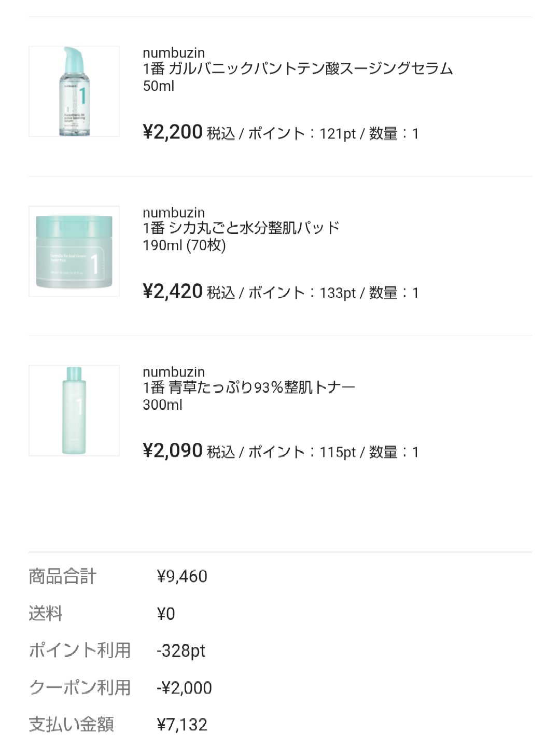Viewport: 560px width, 747px height.
Task: Click the クーポン利用 -¥2,000 value
Action: point(184,688)
